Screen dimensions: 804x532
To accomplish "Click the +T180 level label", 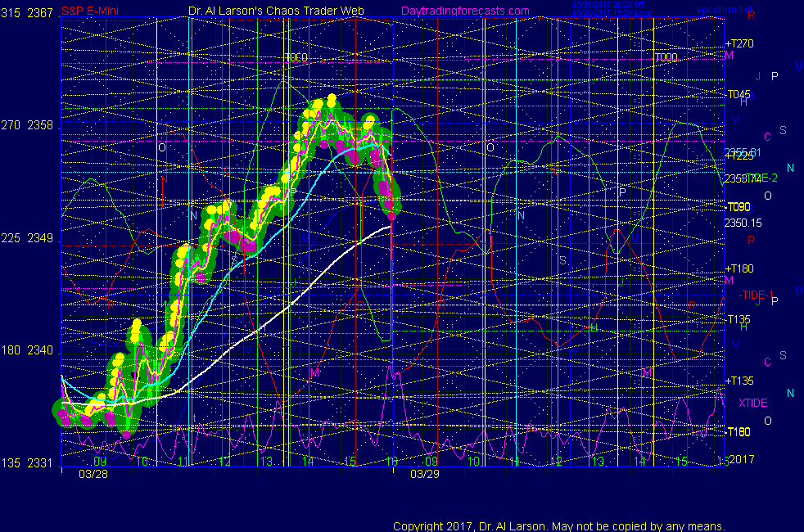I will (x=739, y=268).
